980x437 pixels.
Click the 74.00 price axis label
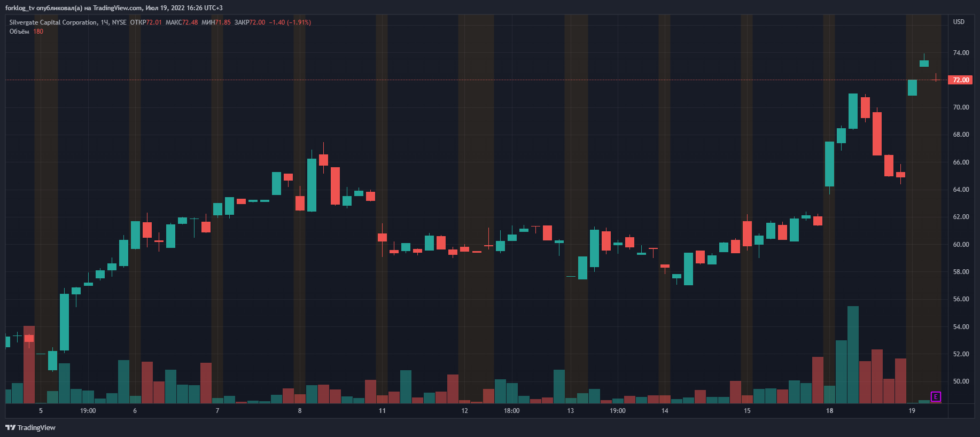pyautogui.click(x=961, y=53)
